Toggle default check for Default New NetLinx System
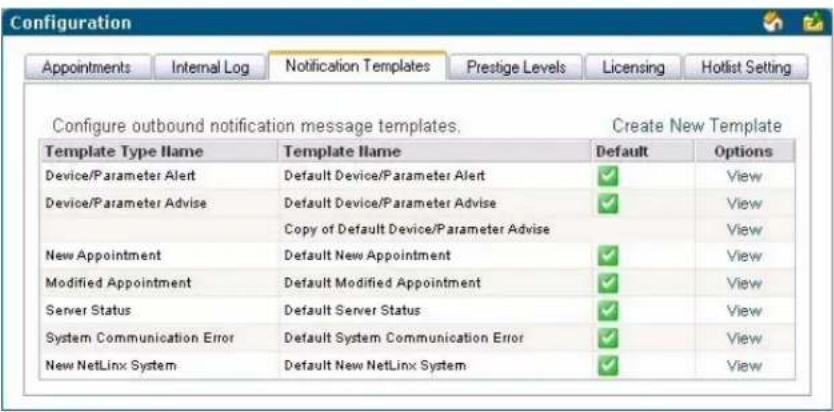The image size is (834, 412). 607,366
